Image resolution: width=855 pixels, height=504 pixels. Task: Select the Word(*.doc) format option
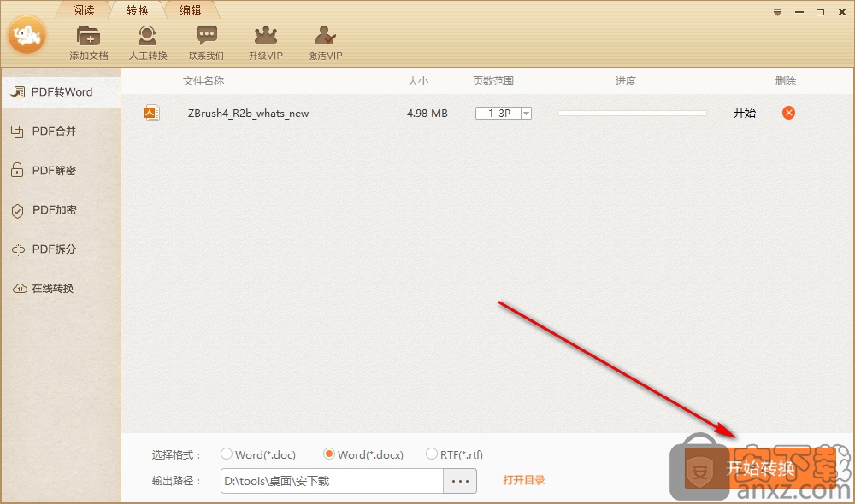tap(227, 454)
